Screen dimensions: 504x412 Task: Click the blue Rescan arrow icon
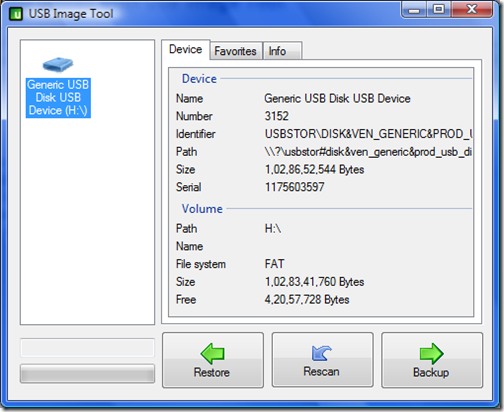[x=322, y=353]
